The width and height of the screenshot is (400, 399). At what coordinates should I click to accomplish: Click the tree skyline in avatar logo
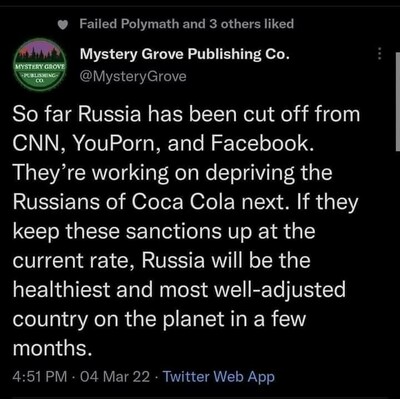pyautogui.click(x=40, y=51)
